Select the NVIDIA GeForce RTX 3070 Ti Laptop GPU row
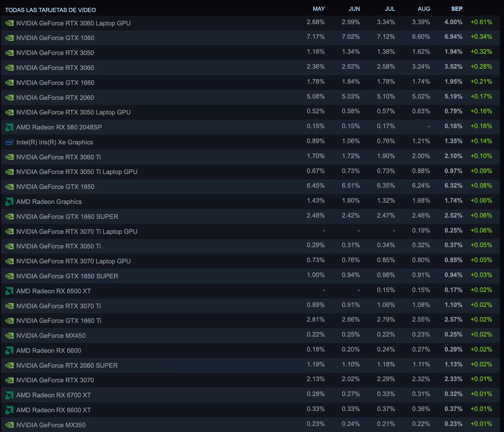The image size is (504, 432). click(x=250, y=231)
